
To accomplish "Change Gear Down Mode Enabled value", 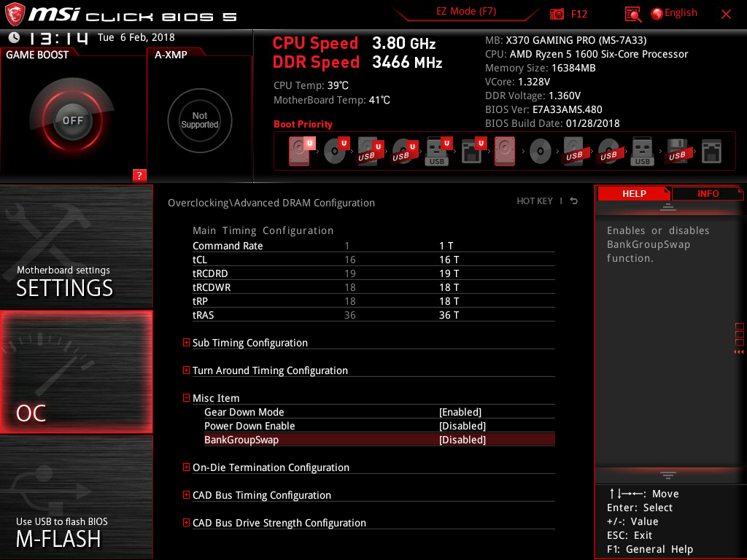I will 460,412.
